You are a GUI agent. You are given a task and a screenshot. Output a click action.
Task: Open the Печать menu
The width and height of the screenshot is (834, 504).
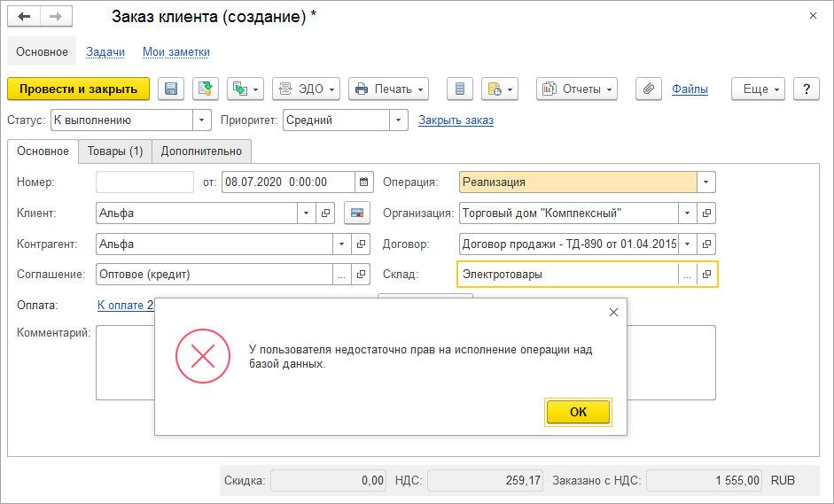point(389,89)
